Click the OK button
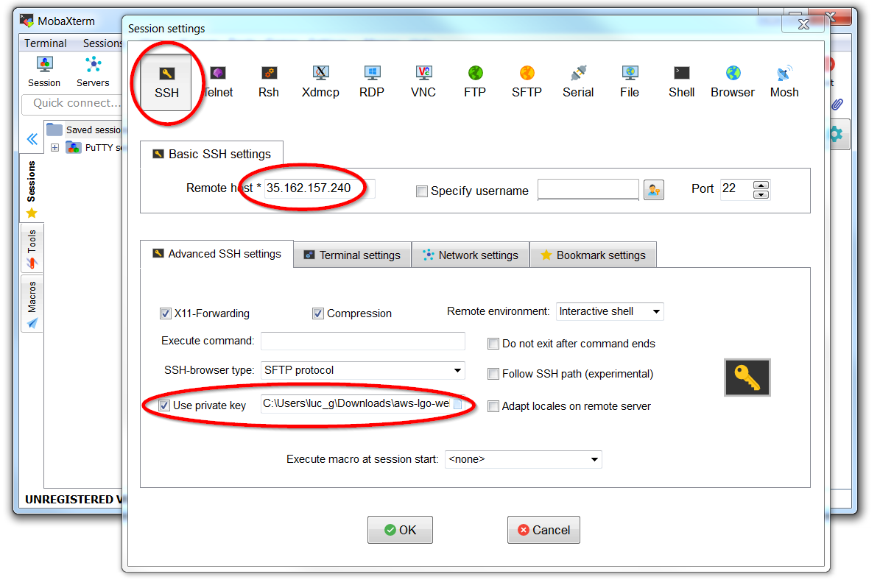 tap(400, 529)
